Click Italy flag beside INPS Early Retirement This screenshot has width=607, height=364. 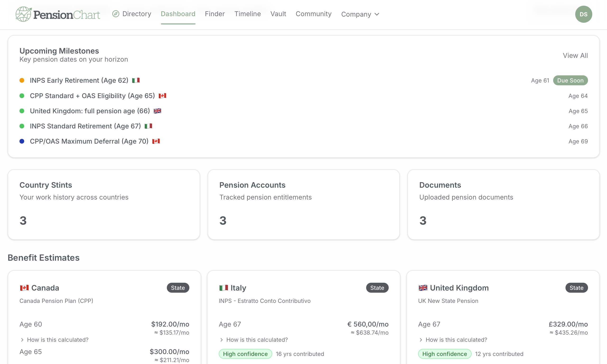(136, 80)
